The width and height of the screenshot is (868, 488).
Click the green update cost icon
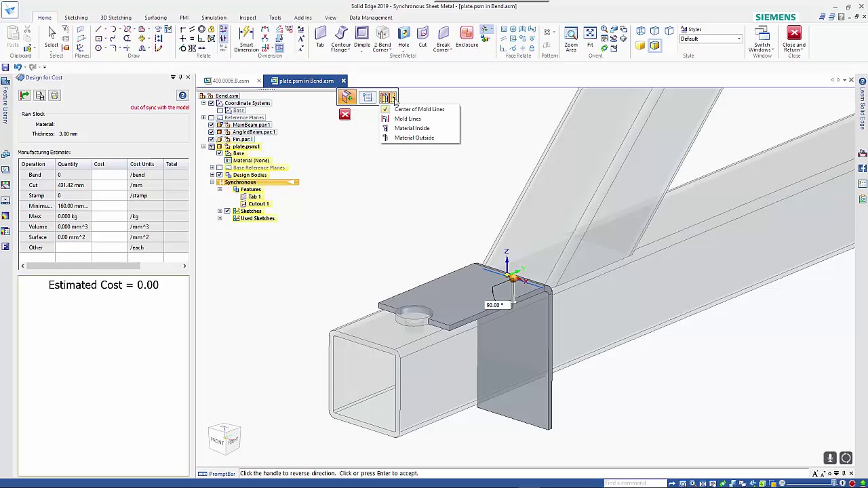click(x=24, y=96)
